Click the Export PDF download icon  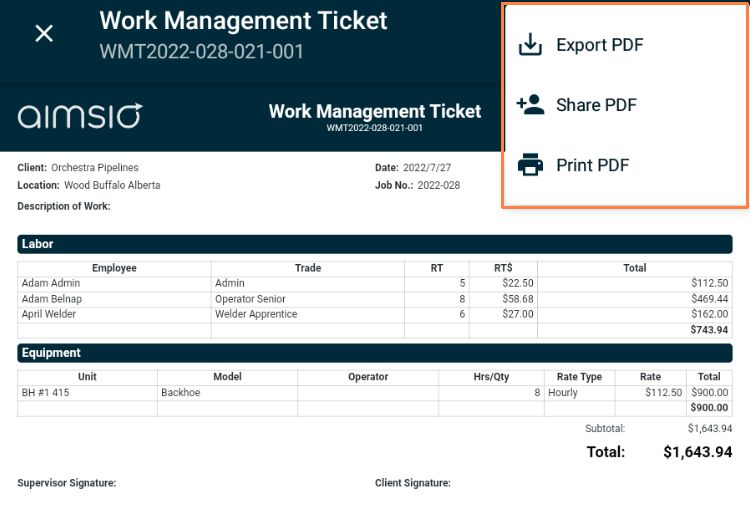click(530, 44)
